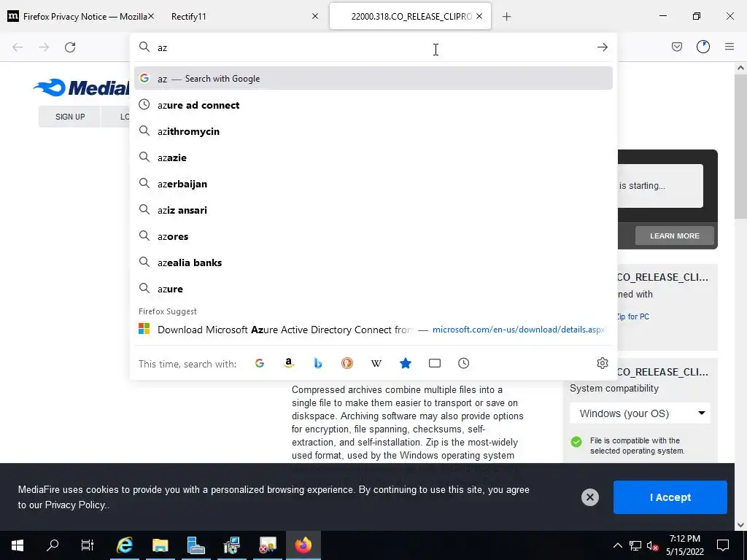Search open tabs via tabs icon

tap(435, 363)
